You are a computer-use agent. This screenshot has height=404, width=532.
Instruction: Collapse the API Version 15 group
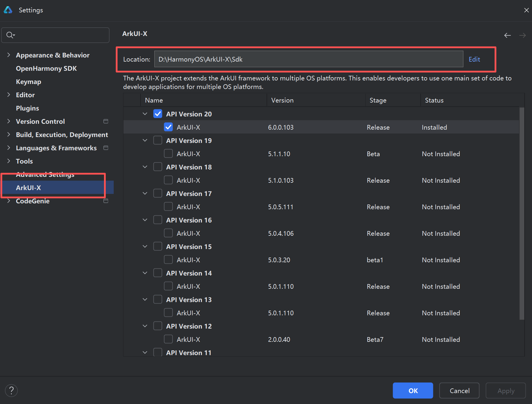[x=145, y=246]
